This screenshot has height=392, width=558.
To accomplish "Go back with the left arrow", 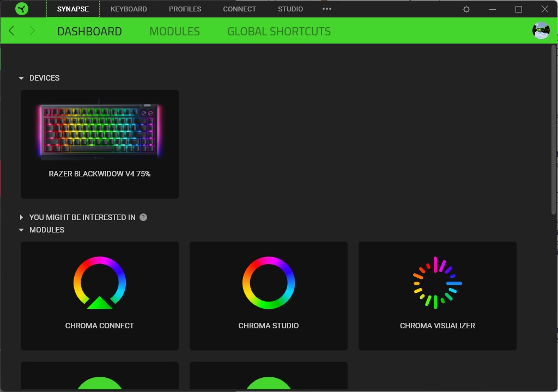I will pyautogui.click(x=11, y=31).
